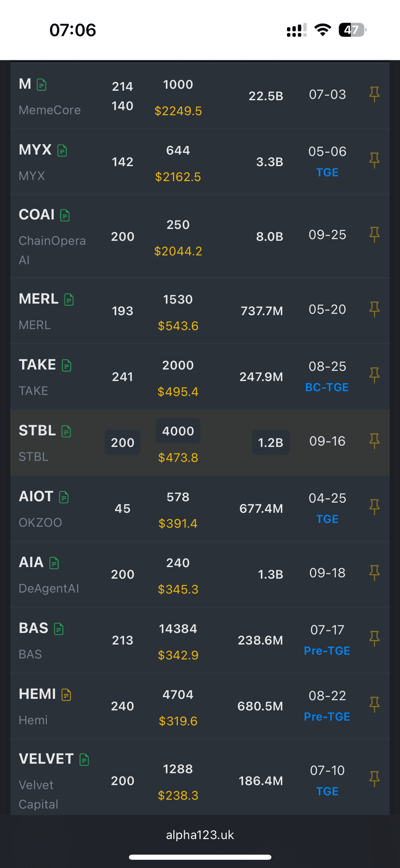Pin the HEMI token row
The width and height of the screenshot is (400, 868).
coord(374,705)
